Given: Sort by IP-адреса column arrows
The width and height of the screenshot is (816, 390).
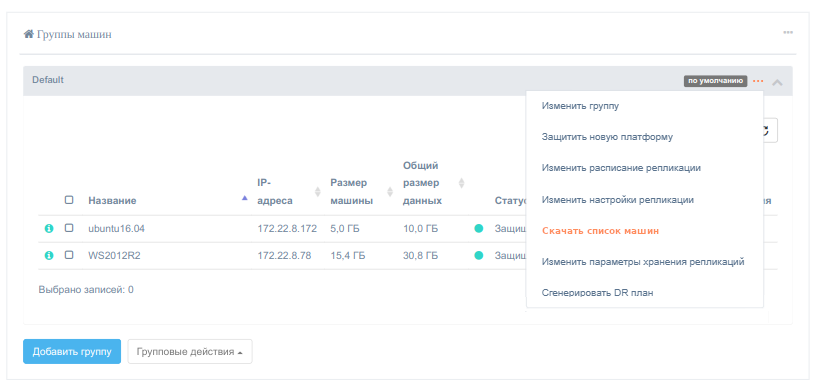Looking at the screenshot, I should pyautogui.click(x=317, y=192).
